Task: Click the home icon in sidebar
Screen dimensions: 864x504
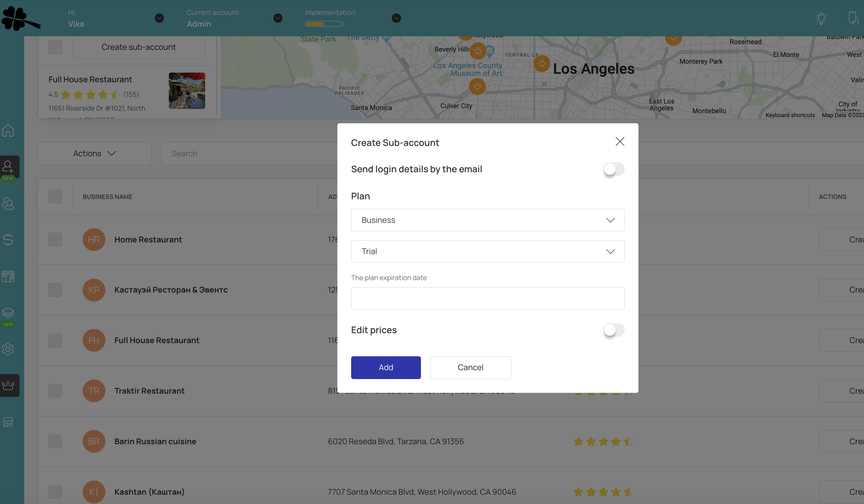Action: (8, 131)
